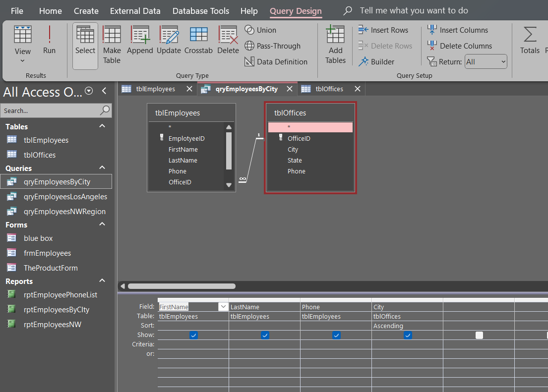Click the horizontal scrollbar thumb in design pane

pyautogui.click(x=182, y=286)
